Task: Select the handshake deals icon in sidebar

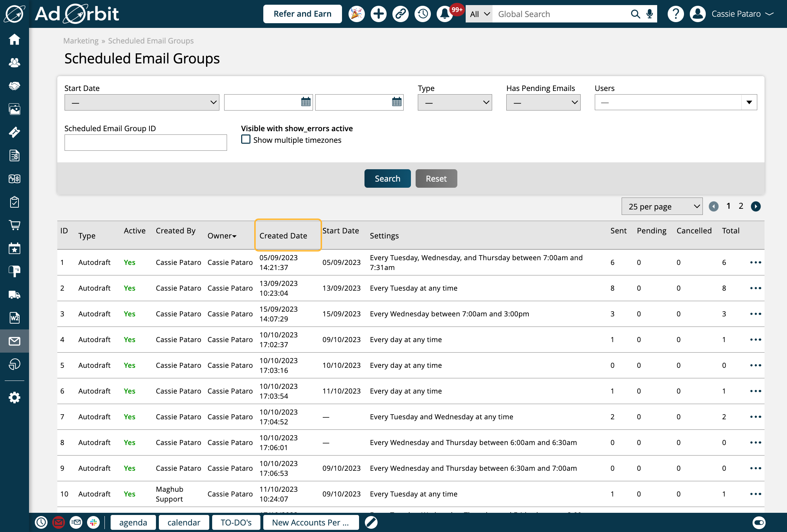Action: tap(15, 86)
